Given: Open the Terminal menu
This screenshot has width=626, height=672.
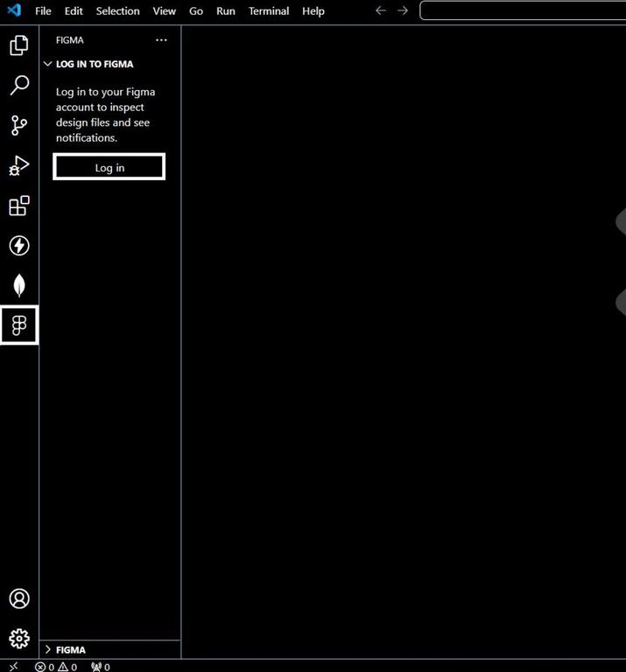Looking at the screenshot, I should click(269, 11).
